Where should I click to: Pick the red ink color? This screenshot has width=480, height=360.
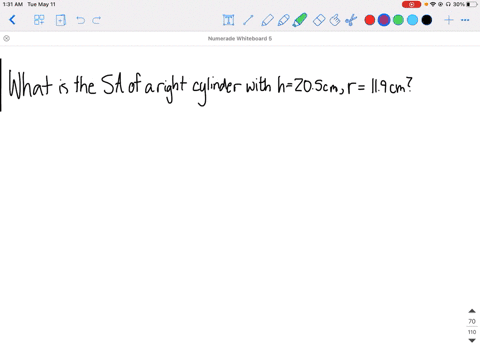click(x=370, y=20)
